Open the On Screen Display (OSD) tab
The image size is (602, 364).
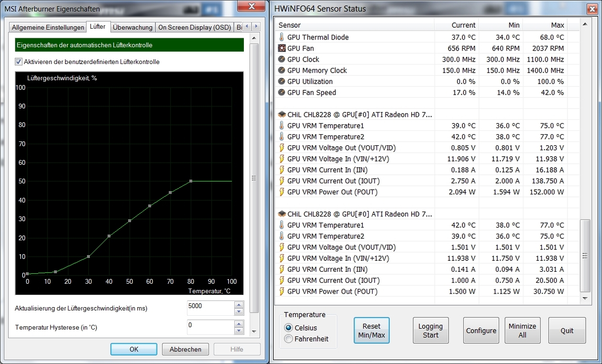pos(195,27)
